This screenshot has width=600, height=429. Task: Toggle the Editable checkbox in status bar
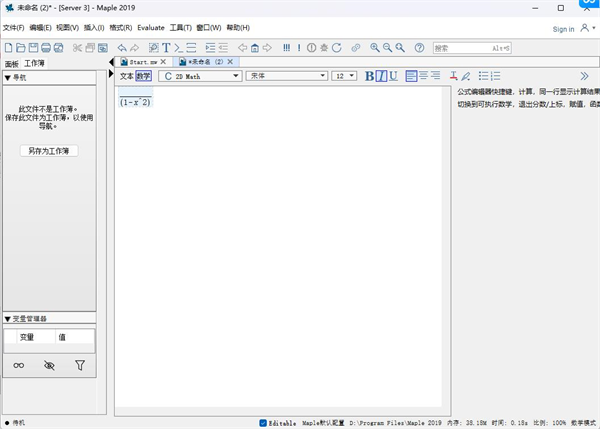[x=263, y=423]
